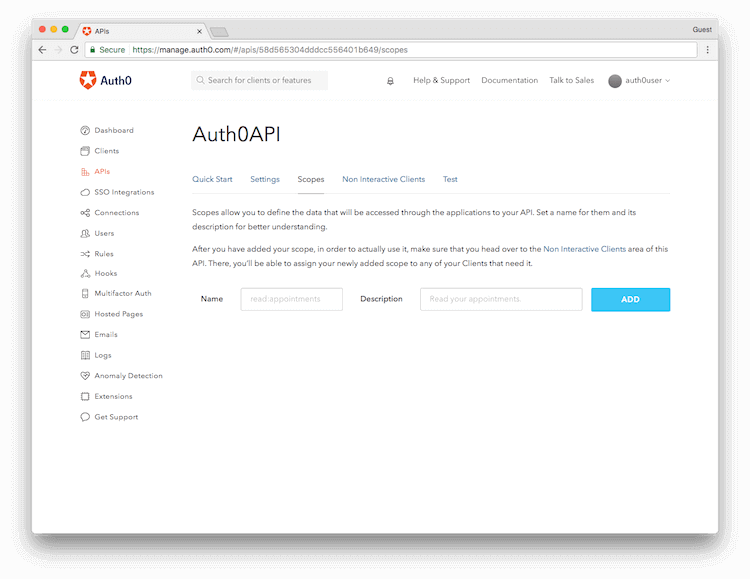
Task: Click the Auth0API page heading
Action: point(236,134)
